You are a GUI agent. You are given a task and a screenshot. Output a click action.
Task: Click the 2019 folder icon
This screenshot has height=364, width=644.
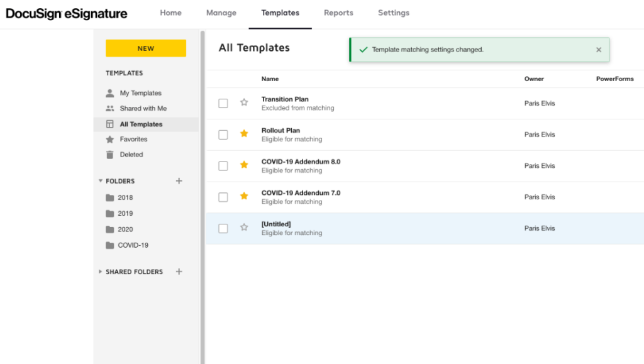click(x=109, y=213)
